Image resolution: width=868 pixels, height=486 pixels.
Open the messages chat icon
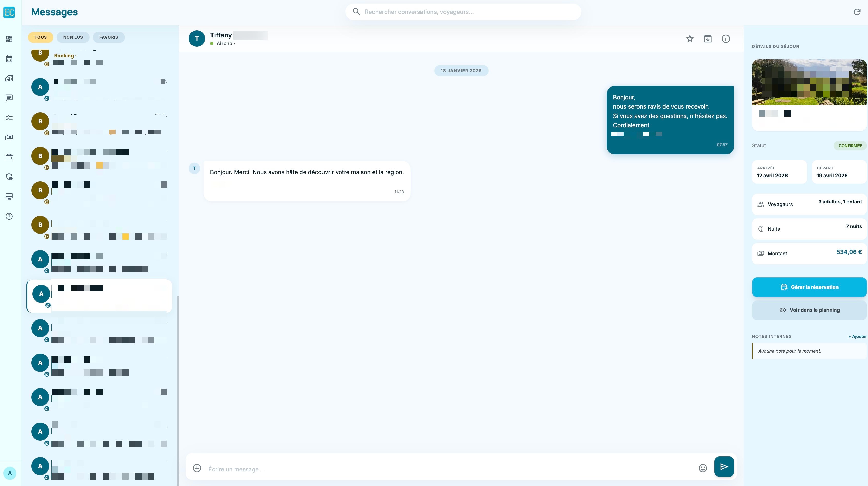click(9, 98)
